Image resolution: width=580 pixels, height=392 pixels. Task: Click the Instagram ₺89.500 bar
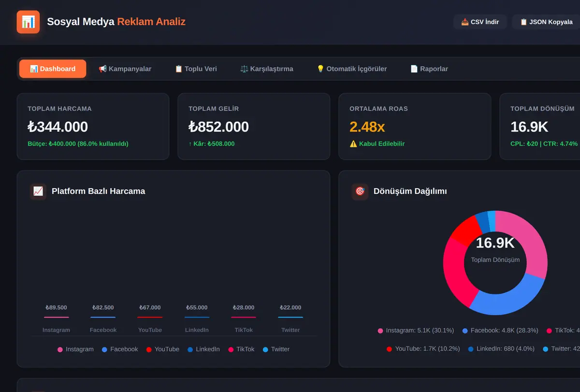click(56, 317)
